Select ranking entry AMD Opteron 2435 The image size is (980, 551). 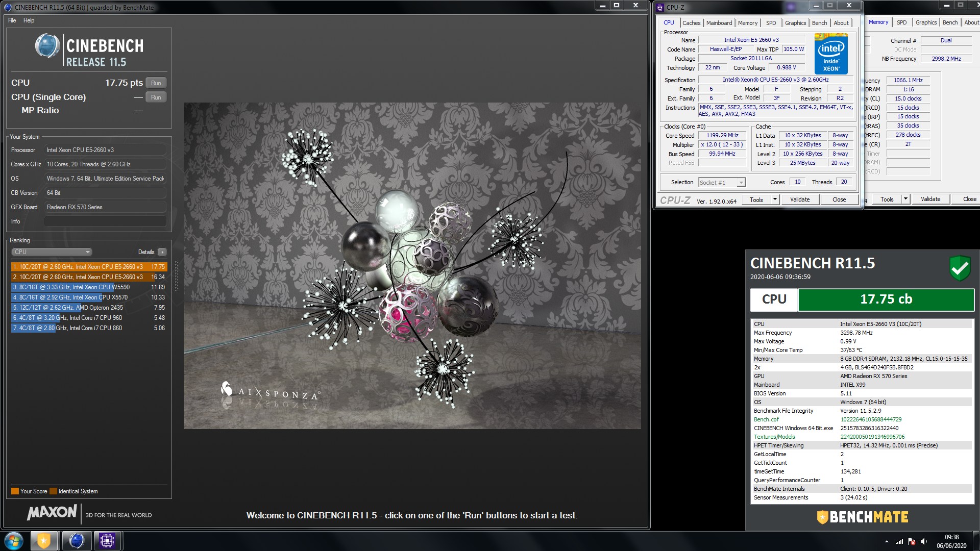pos(89,307)
